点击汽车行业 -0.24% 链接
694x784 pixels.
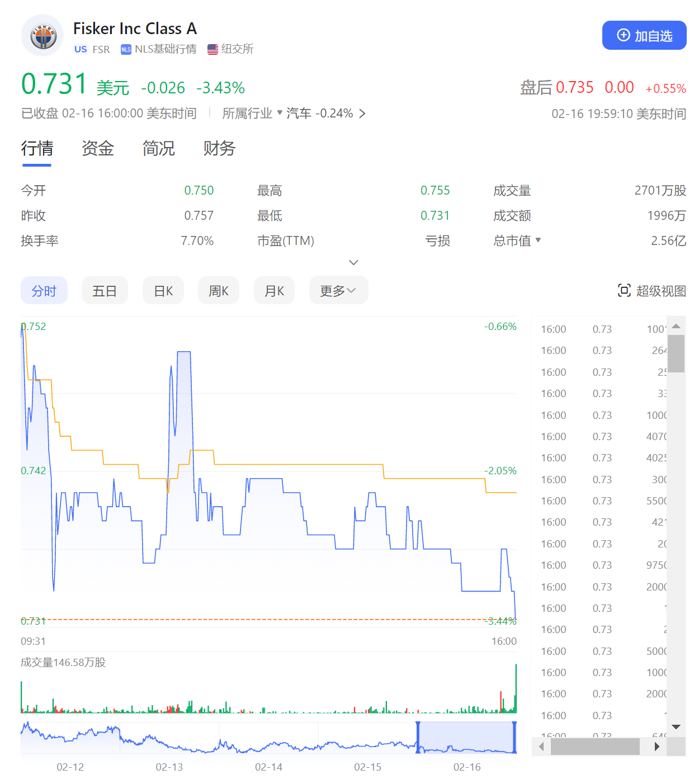click(x=319, y=113)
